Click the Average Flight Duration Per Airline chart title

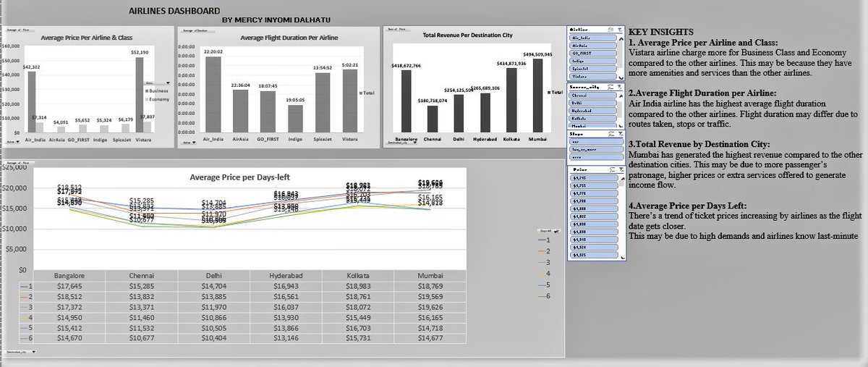[289, 38]
